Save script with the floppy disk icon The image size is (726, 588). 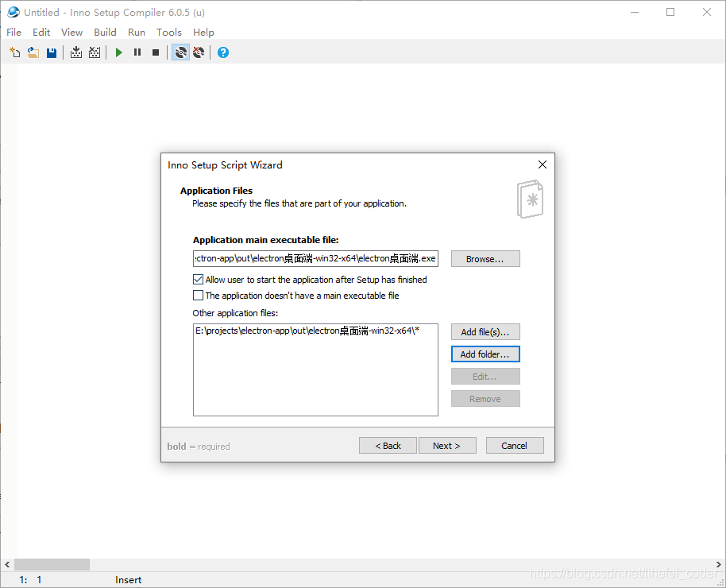pyautogui.click(x=52, y=52)
